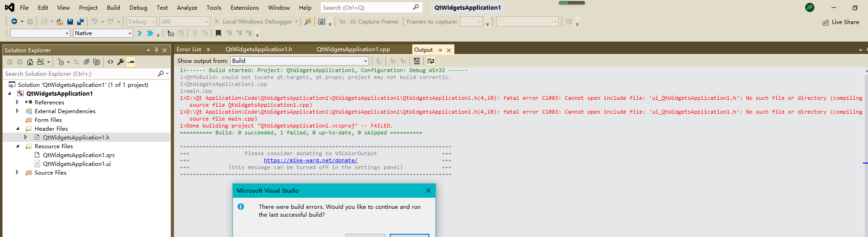Close the Microsoft Visual Studio dialog
This screenshot has width=868, height=237.
click(x=428, y=190)
